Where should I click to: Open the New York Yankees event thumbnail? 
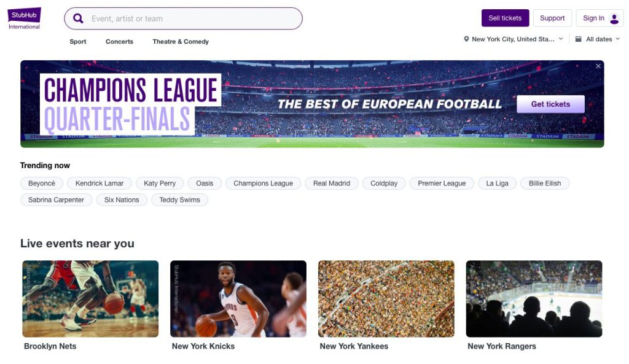click(386, 299)
